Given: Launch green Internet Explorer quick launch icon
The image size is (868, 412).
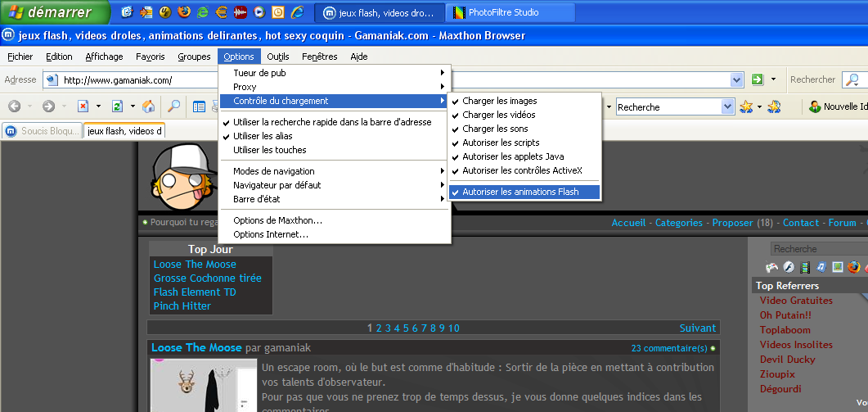Looking at the screenshot, I should [x=203, y=11].
